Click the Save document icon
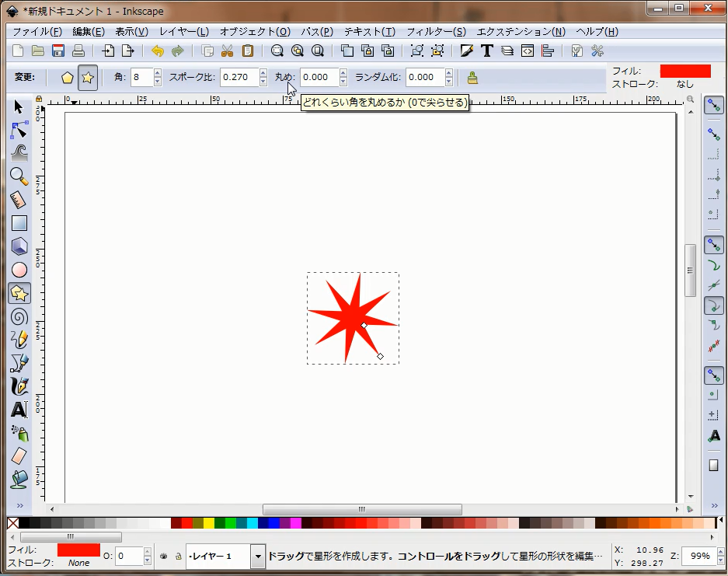 pos(58,51)
